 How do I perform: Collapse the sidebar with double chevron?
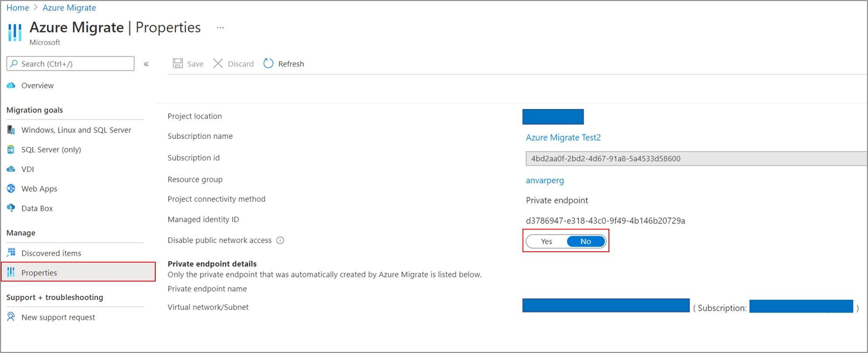point(147,64)
